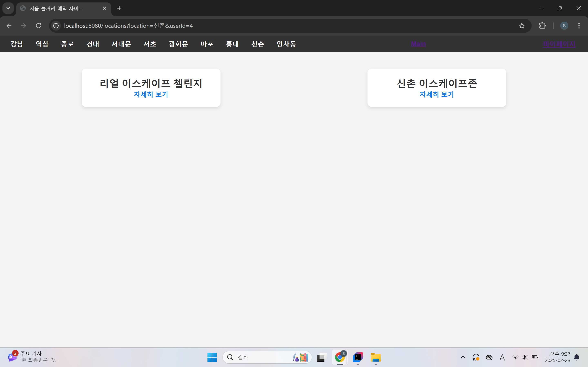
Task: Open the 인사동 location menu item
Action: click(x=286, y=44)
